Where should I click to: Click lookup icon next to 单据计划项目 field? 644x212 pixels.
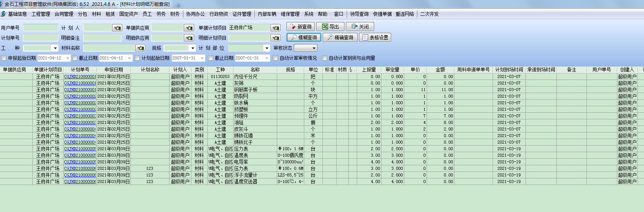point(275,28)
